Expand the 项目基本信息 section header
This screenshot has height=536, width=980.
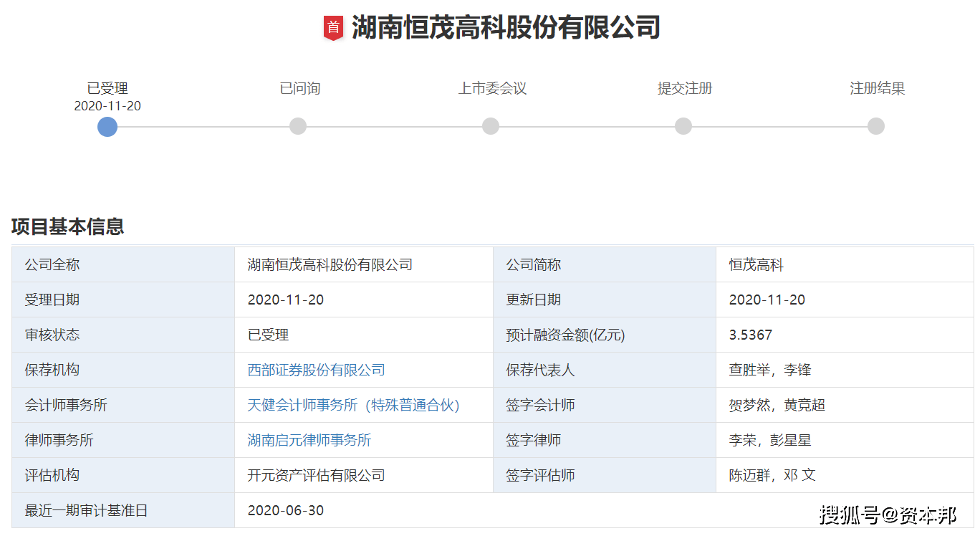click(x=68, y=227)
